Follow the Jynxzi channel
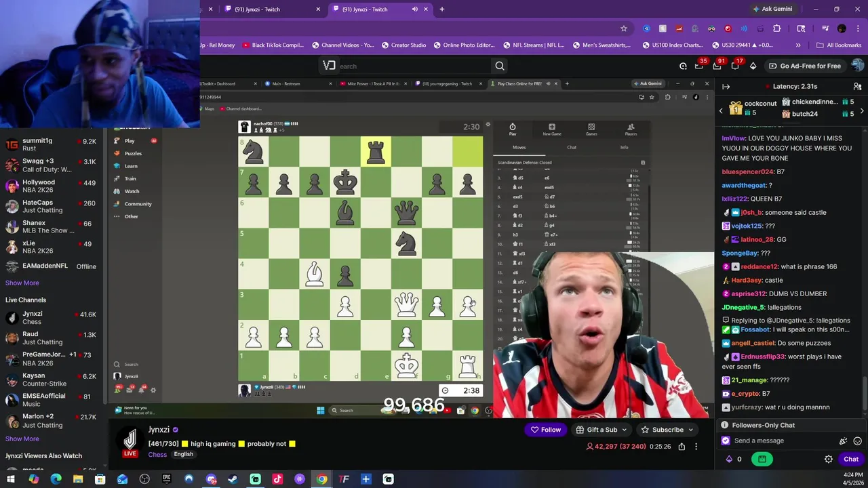Screen dimensions: 868x488 [x=546, y=430]
